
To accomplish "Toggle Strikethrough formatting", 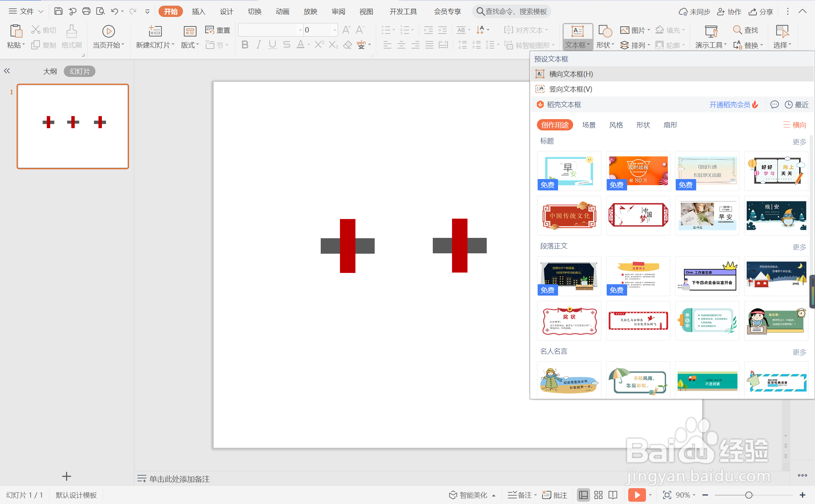I will pyautogui.click(x=287, y=45).
